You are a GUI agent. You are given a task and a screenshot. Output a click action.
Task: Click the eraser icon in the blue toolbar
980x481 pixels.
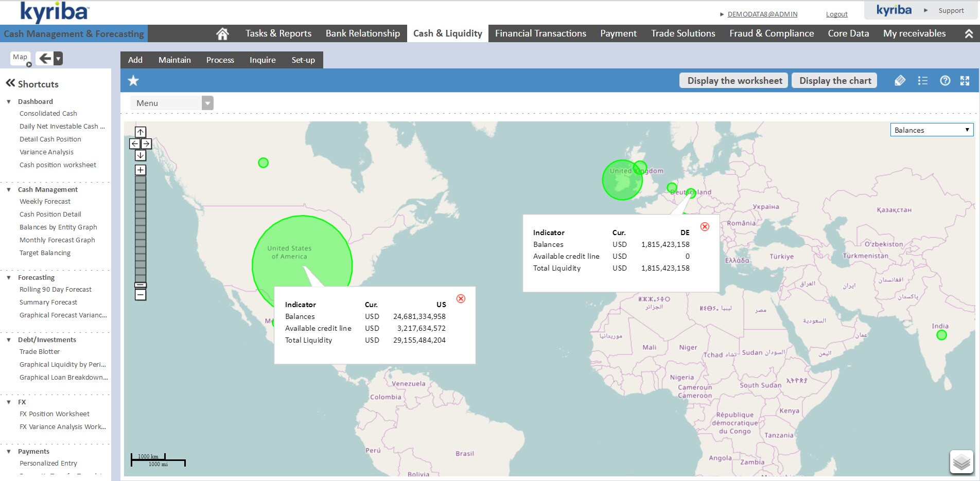click(x=900, y=81)
